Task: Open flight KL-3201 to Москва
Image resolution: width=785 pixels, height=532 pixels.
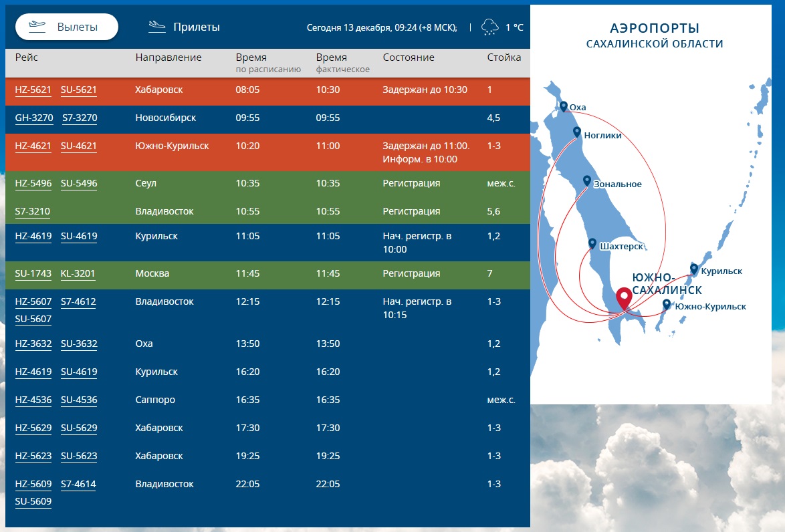Action: 78,274
